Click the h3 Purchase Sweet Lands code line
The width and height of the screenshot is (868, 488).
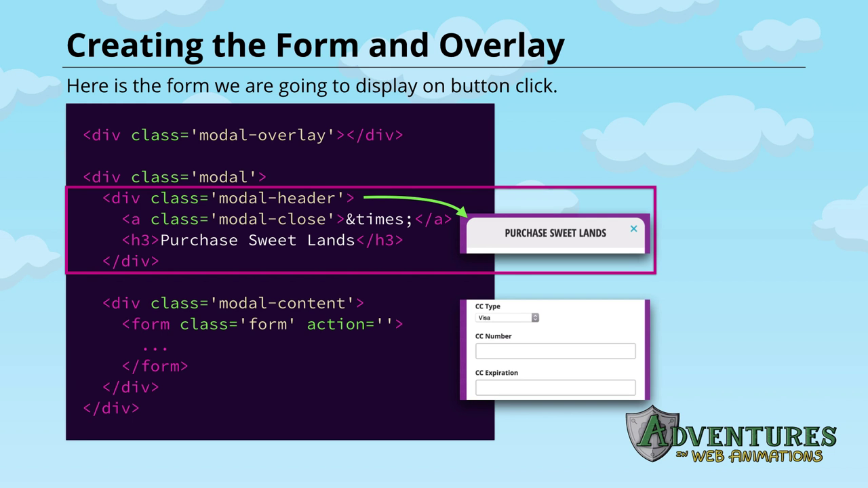(x=262, y=240)
